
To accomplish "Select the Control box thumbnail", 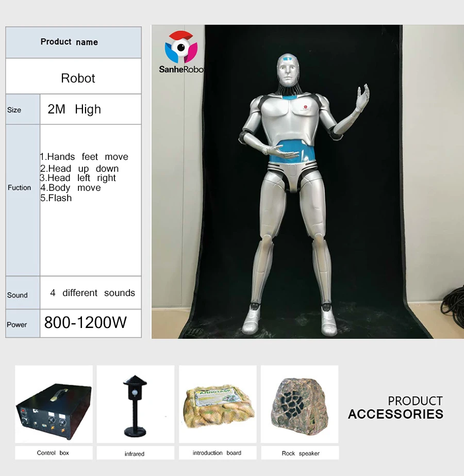I will [54, 404].
